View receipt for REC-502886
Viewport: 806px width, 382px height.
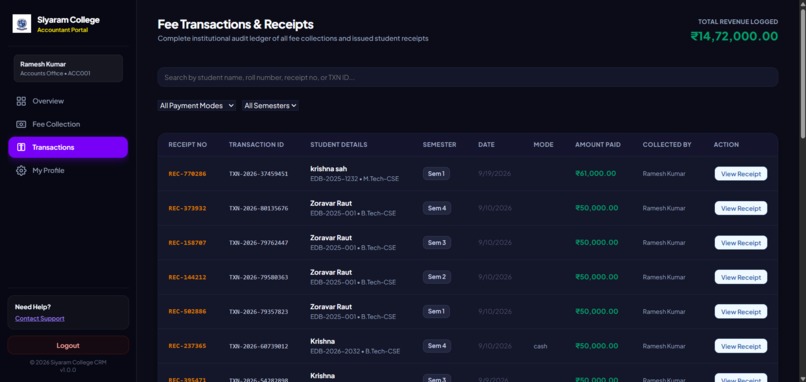pos(741,312)
